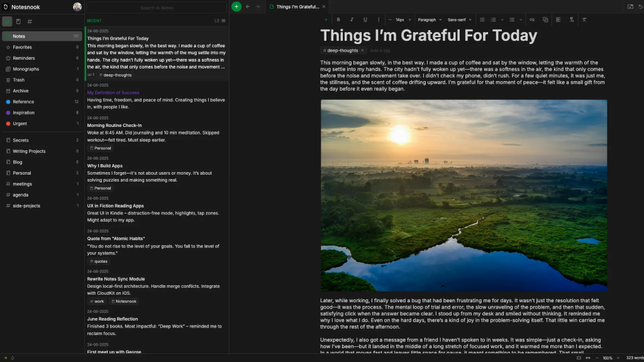Toggle bold formatting
Viewport: 644px width, 362px height.
click(338, 19)
